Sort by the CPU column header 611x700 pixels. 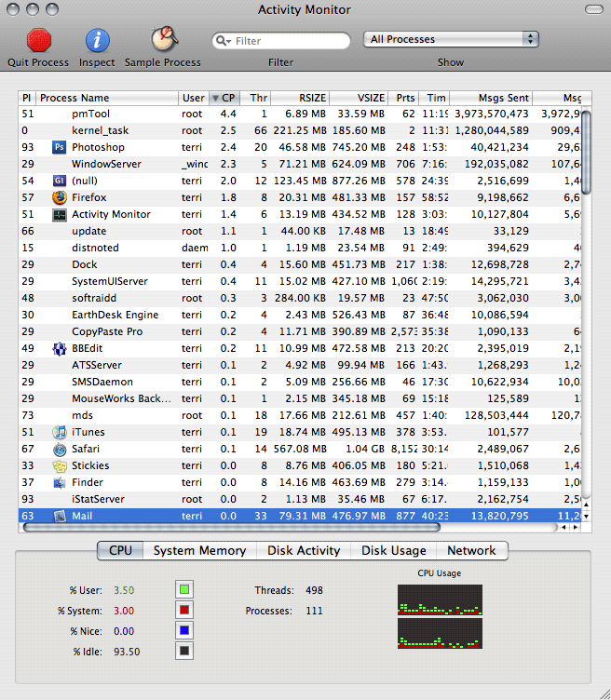pyautogui.click(x=224, y=98)
